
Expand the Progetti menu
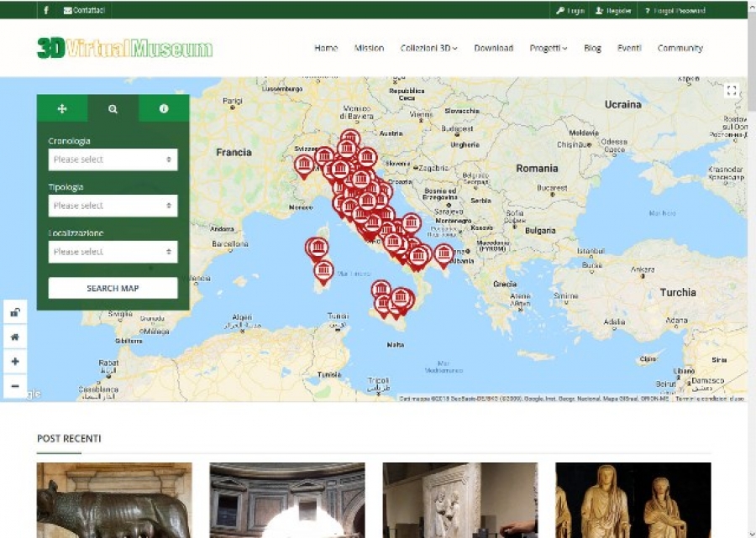(x=548, y=49)
